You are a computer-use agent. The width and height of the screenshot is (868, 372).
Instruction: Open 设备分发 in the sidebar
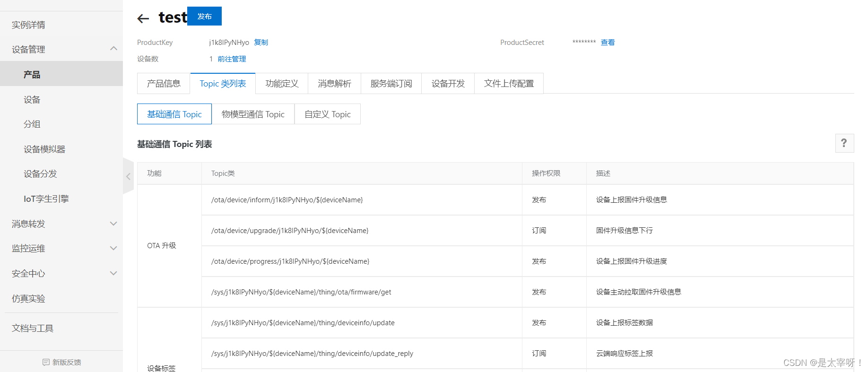(40, 173)
